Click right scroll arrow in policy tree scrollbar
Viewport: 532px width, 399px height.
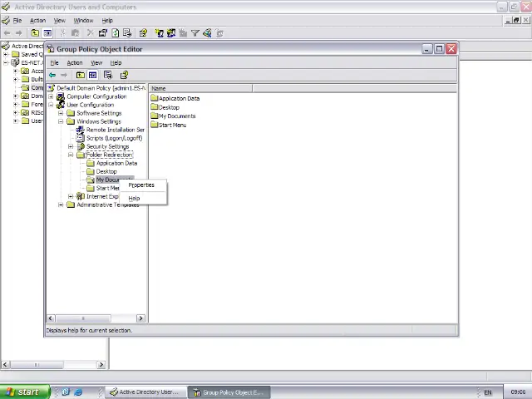[x=140, y=318]
